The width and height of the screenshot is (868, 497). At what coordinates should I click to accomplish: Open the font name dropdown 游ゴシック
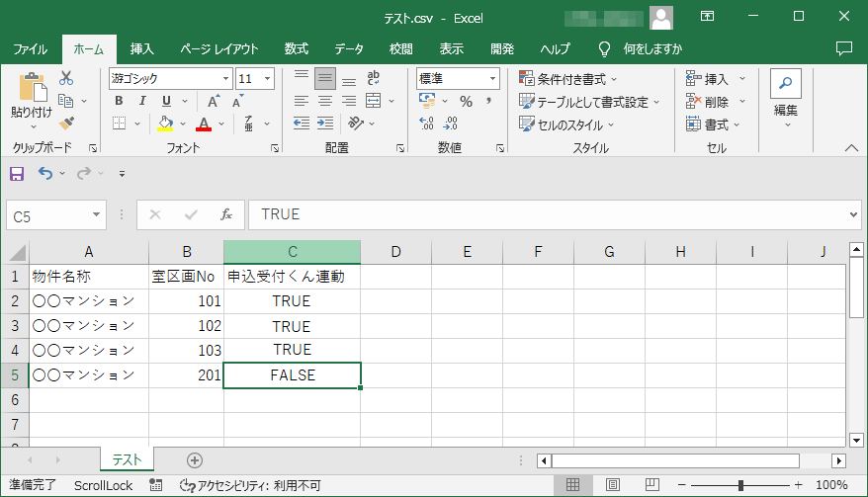tap(170, 78)
